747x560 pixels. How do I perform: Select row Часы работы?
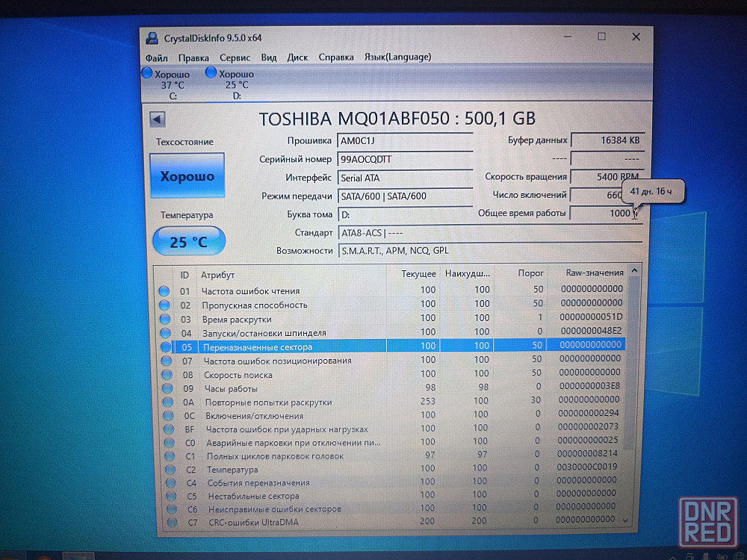pos(393,388)
